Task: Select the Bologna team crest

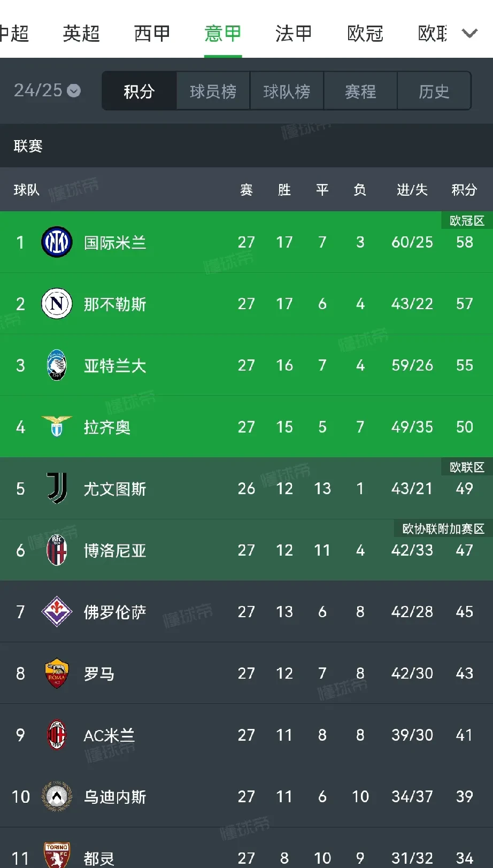Action: (x=57, y=550)
